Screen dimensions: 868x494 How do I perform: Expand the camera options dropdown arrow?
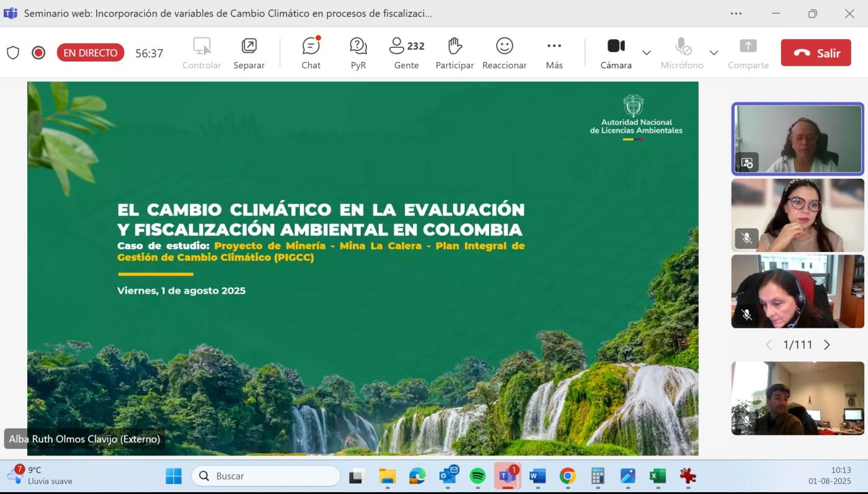pyautogui.click(x=646, y=53)
